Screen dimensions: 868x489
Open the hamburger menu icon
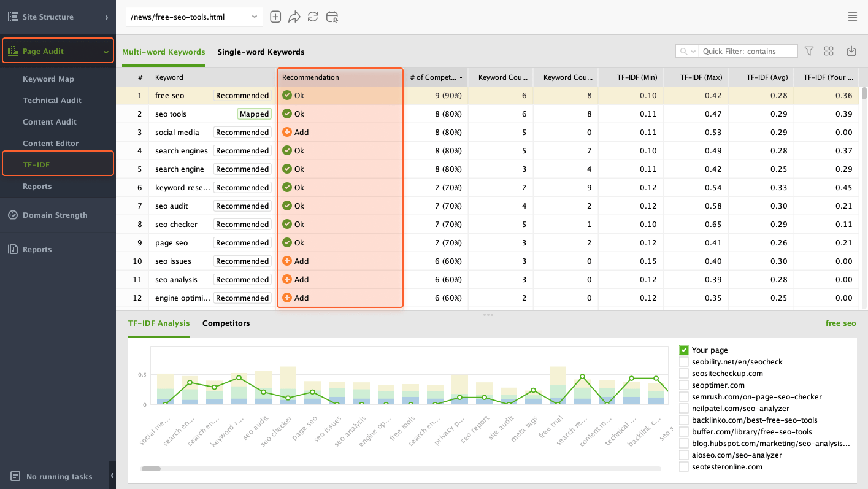[853, 17]
